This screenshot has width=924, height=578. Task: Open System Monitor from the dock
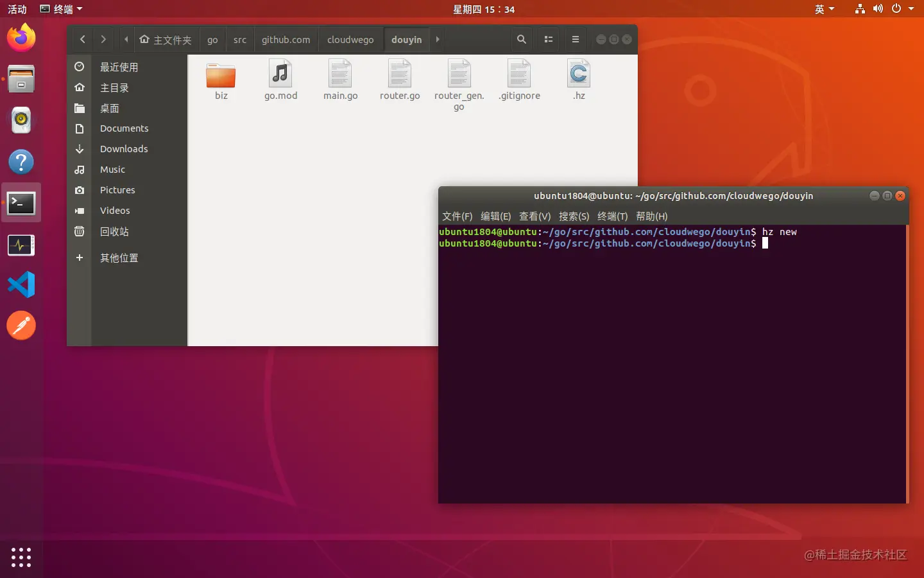21,245
